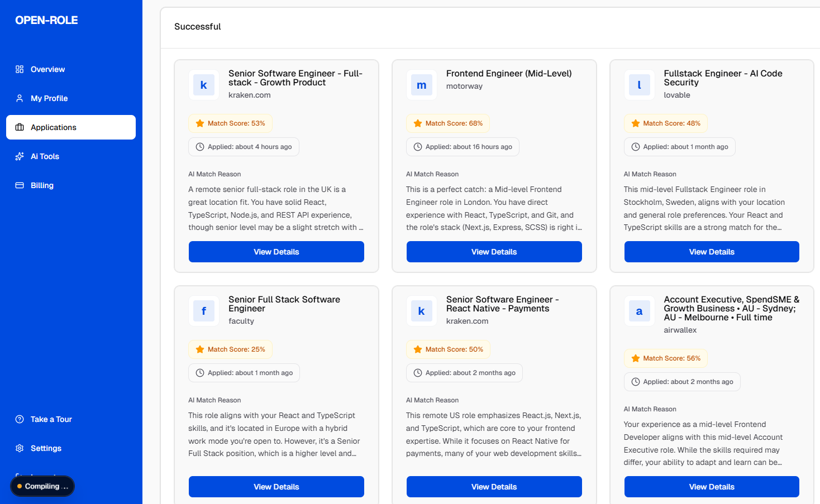Click star icon beside Match Score 50%

[x=418, y=349]
